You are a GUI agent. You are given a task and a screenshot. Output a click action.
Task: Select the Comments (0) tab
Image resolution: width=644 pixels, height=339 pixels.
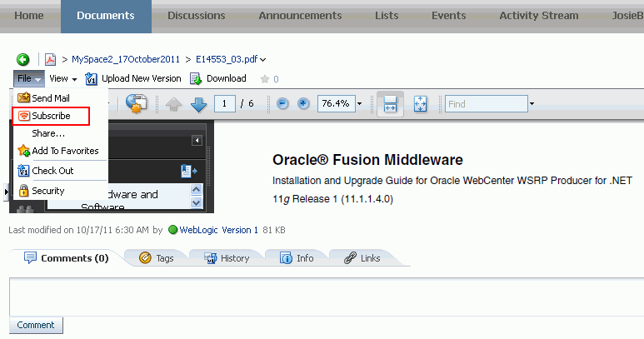pyautogui.click(x=67, y=258)
